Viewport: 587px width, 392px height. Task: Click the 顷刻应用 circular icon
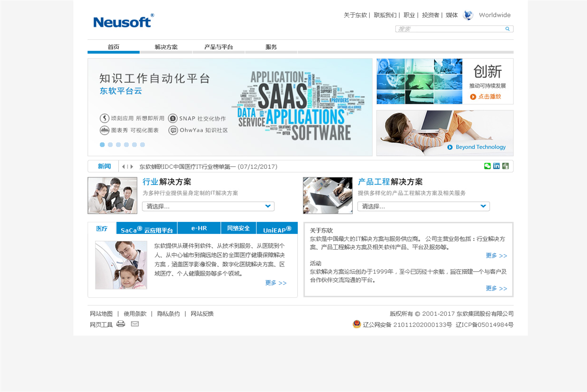[104, 118]
